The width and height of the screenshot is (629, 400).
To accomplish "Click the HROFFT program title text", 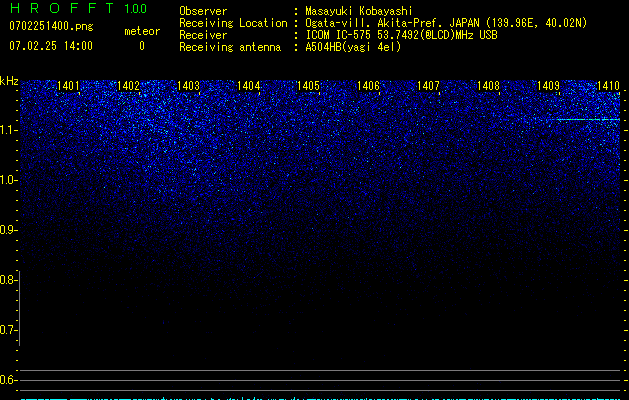I will point(61,8).
